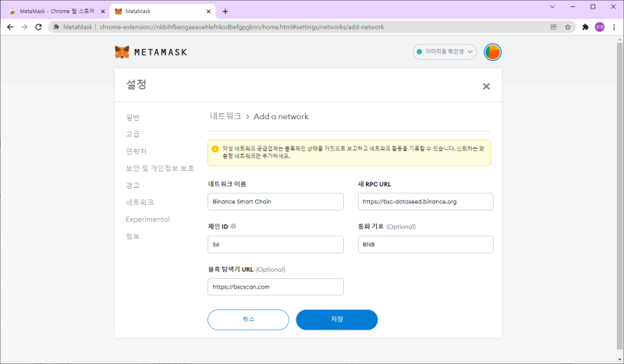624x364 pixels.
Task: Open the tab search chevron
Action: click(552, 7)
